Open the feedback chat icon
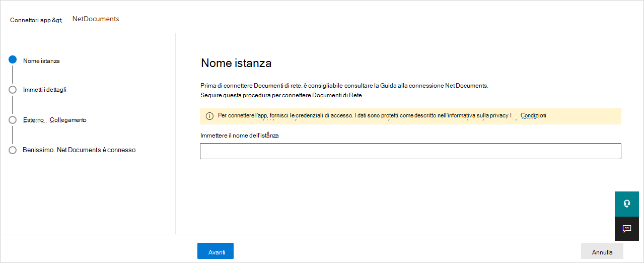Screen dimensions: 644x263 click(626, 229)
